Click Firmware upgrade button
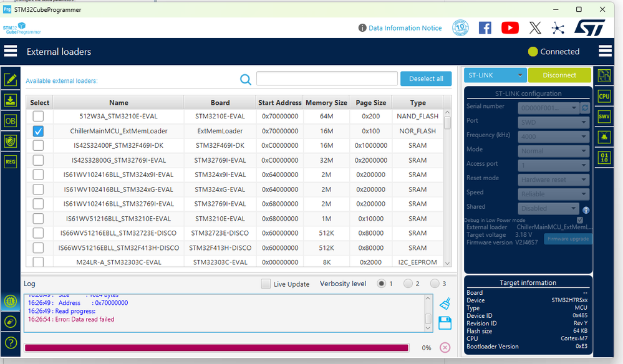The height and width of the screenshot is (364, 623). click(568, 239)
